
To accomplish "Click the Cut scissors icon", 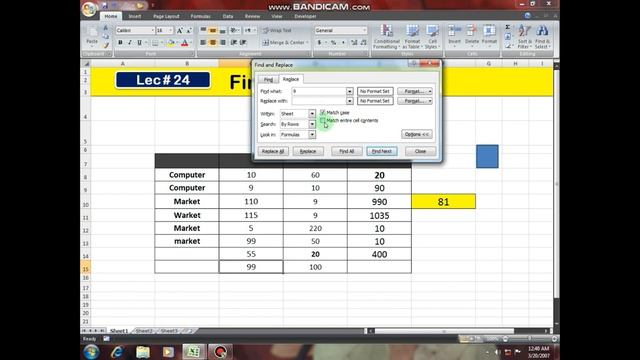I will tap(106, 28).
